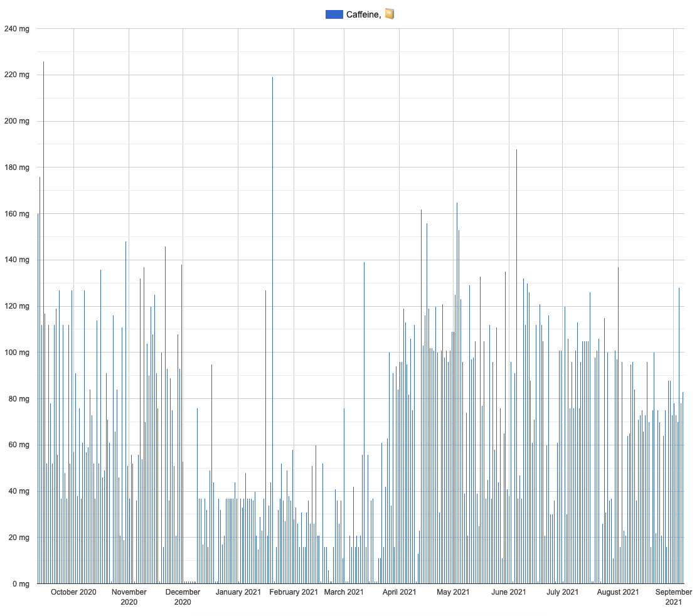Click the March 2021 axis label

344,592
